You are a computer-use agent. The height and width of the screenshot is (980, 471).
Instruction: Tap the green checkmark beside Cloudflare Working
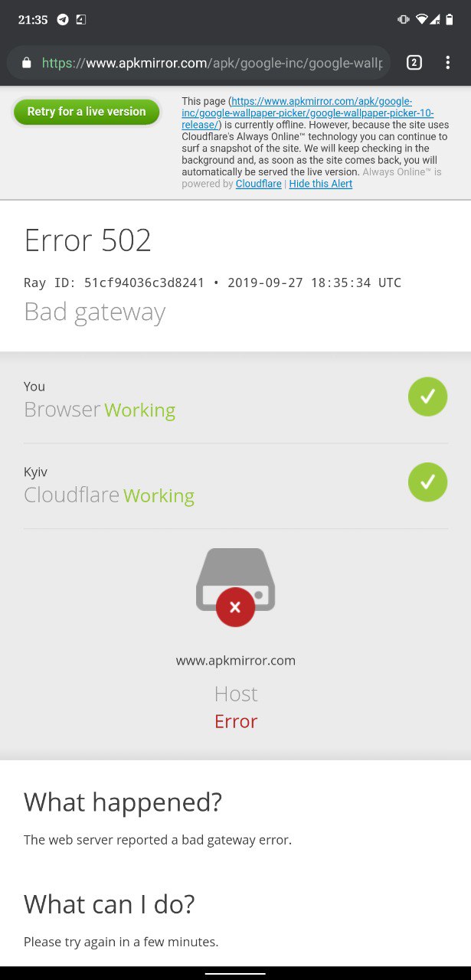427,482
